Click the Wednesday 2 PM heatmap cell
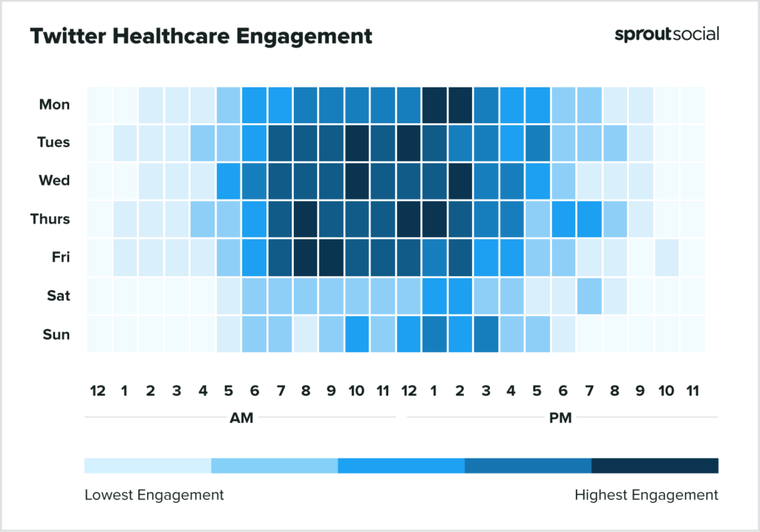Image resolution: width=760 pixels, height=532 pixels. [x=460, y=181]
